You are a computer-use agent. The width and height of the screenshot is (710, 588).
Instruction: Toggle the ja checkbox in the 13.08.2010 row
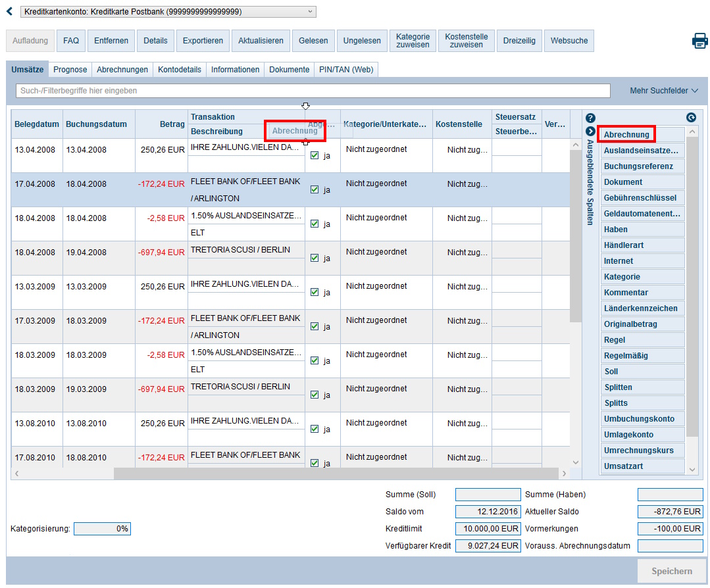click(315, 429)
